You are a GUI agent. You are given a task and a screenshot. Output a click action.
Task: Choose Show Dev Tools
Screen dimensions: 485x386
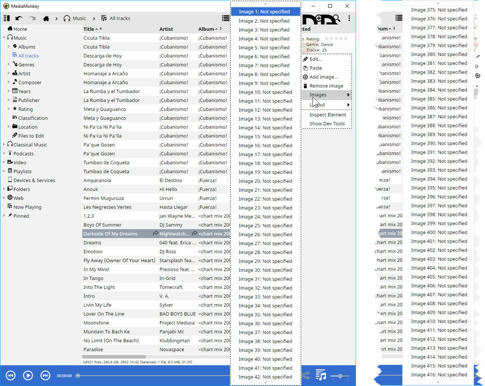coord(326,124)
